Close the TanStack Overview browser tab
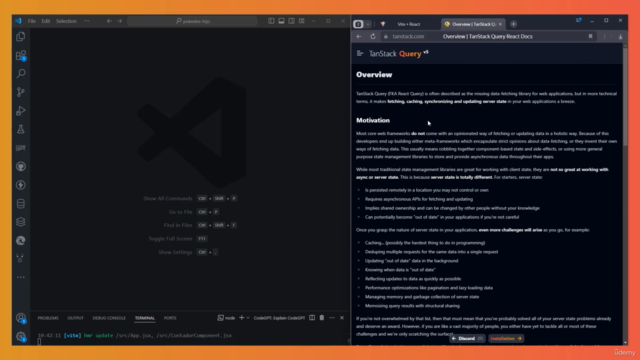This screenshot has height=360, width=640. (x=500, y=24)
